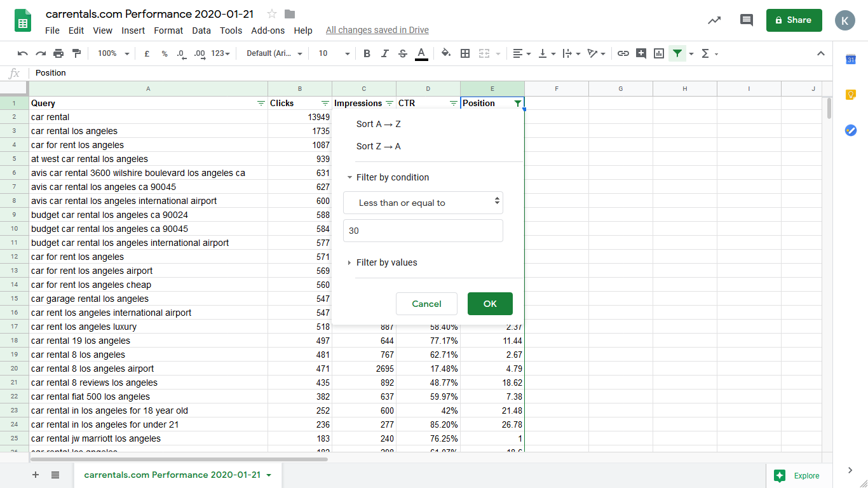
Task: Open Calendar in the side panel
Action: point(851,60)
